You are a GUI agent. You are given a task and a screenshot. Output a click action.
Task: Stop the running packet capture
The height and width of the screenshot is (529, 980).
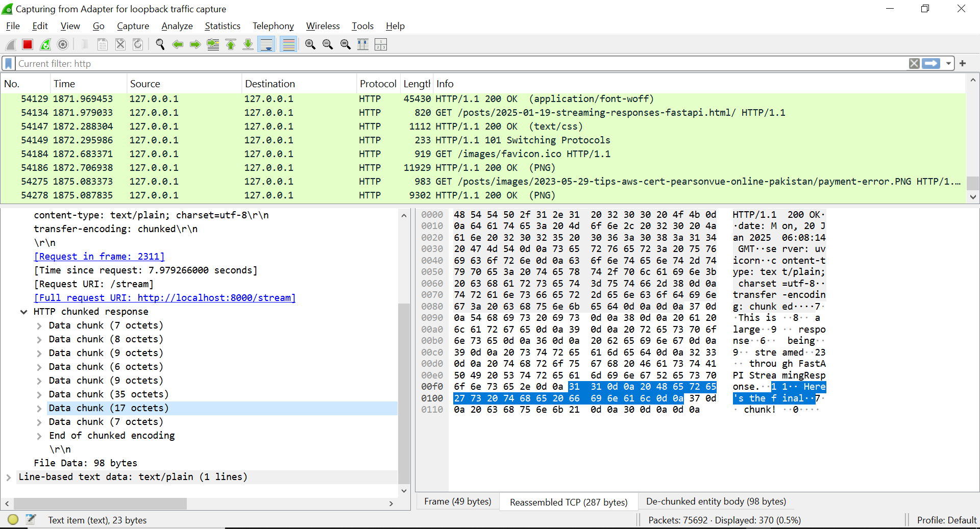[28, 45]
